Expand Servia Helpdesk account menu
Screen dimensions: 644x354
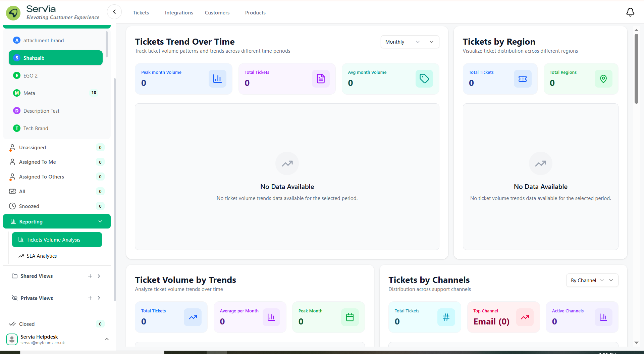[x=107, y=339]
